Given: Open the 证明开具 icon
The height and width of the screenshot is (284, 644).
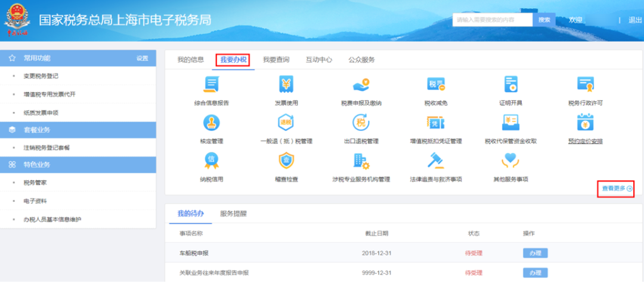Looking at the screenshot, I should pos(510,85).
